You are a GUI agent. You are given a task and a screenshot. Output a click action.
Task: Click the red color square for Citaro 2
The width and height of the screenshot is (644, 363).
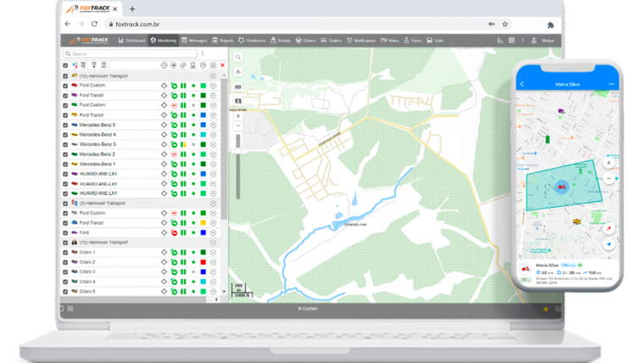[203, 262]
